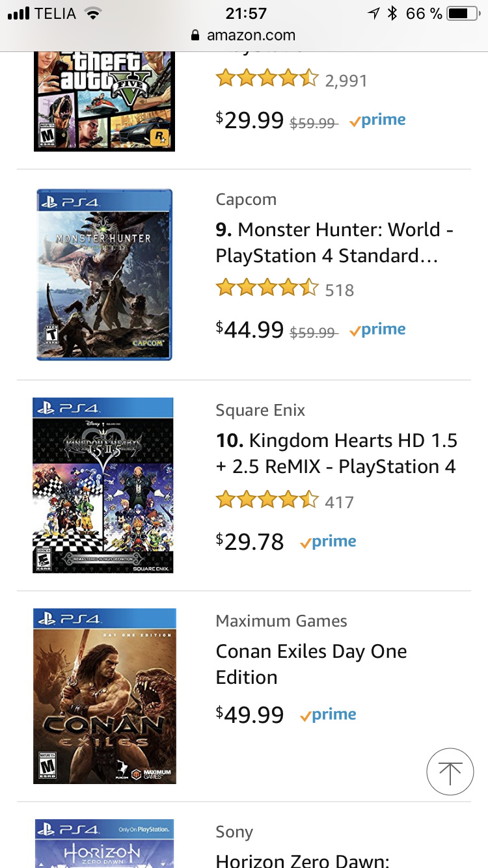View the 2,991 reviews count

tap(346, 81)
